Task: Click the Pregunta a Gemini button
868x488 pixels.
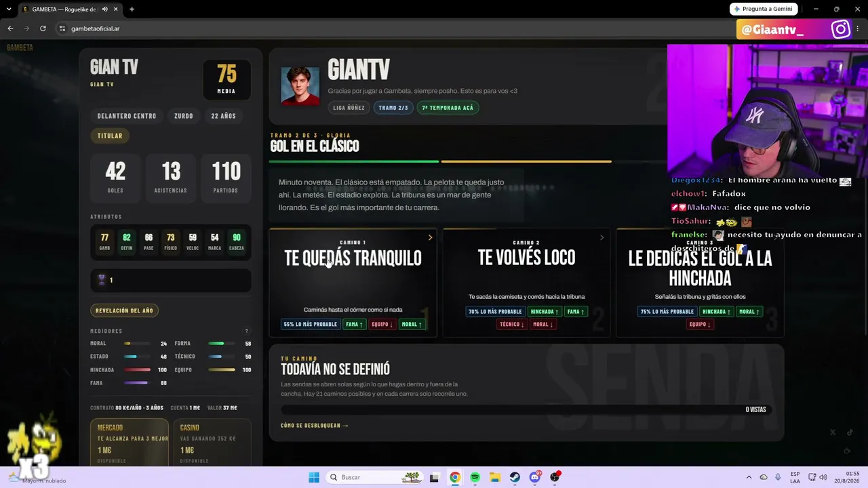Action: 764,9
